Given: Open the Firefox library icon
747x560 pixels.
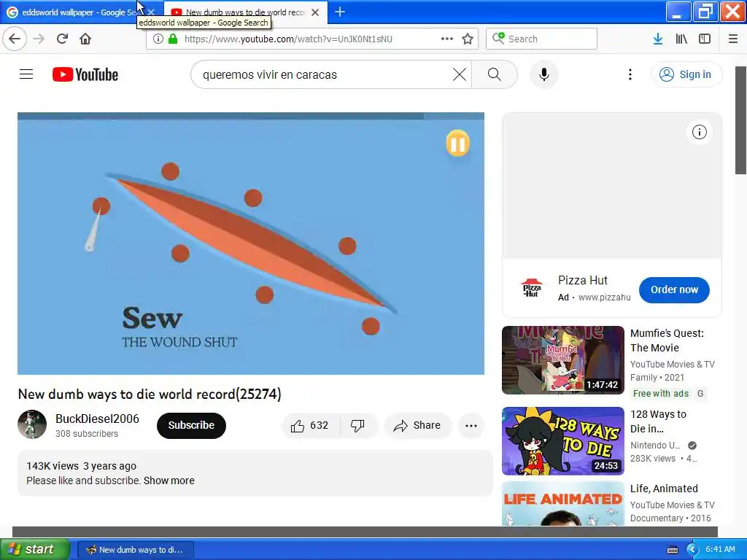Looking at the screenshot, I should (x=681, y=39).
